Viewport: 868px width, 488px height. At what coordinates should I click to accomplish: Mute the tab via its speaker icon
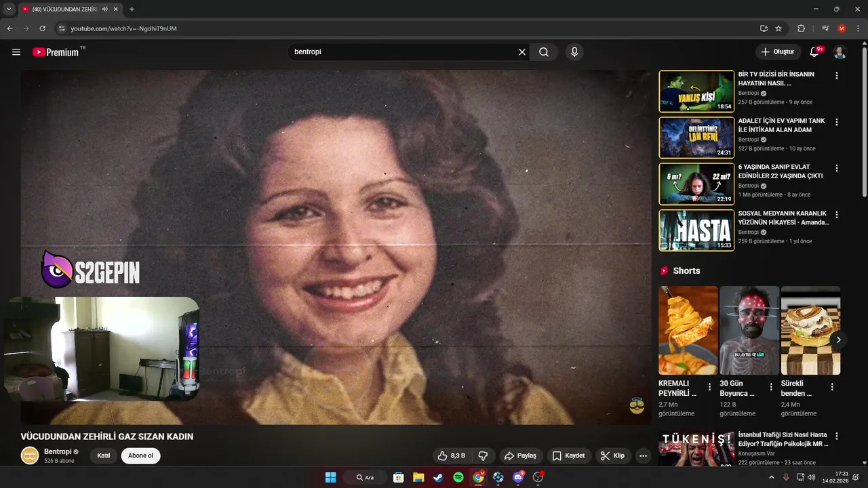104,9
